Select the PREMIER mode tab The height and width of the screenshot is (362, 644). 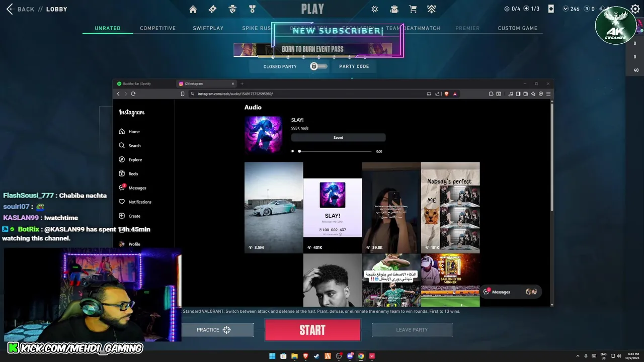[x=467, y=28]
